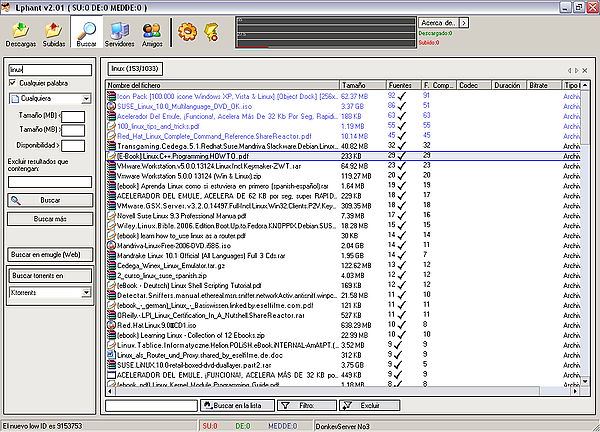Select Red_Hat_Linux_Complete_Command_Reference.ShareReactor.pdf row
This screenshot has height=432, width=600.
[343, 136]
